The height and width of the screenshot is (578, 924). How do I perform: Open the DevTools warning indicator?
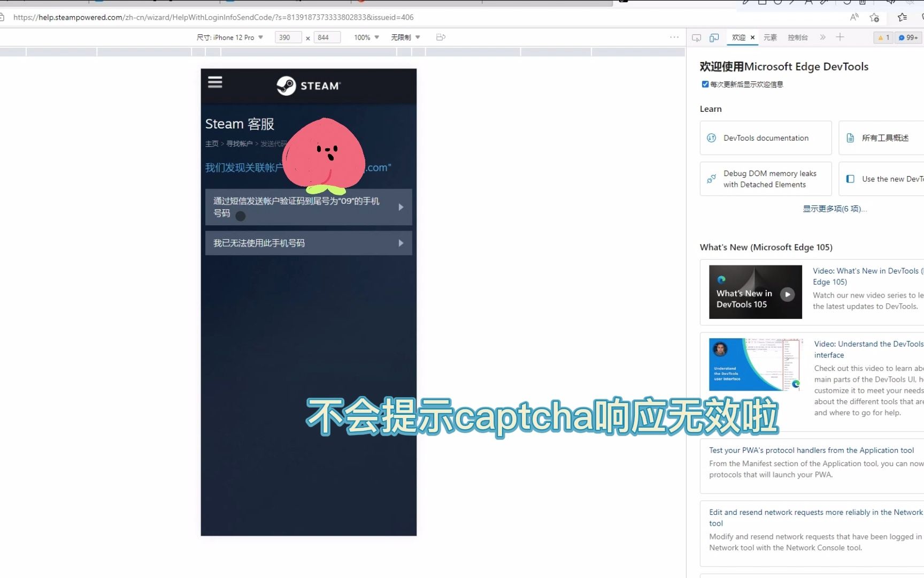883,37
